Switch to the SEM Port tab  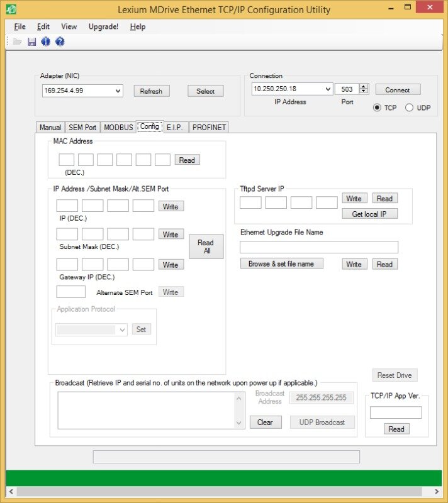82,128
